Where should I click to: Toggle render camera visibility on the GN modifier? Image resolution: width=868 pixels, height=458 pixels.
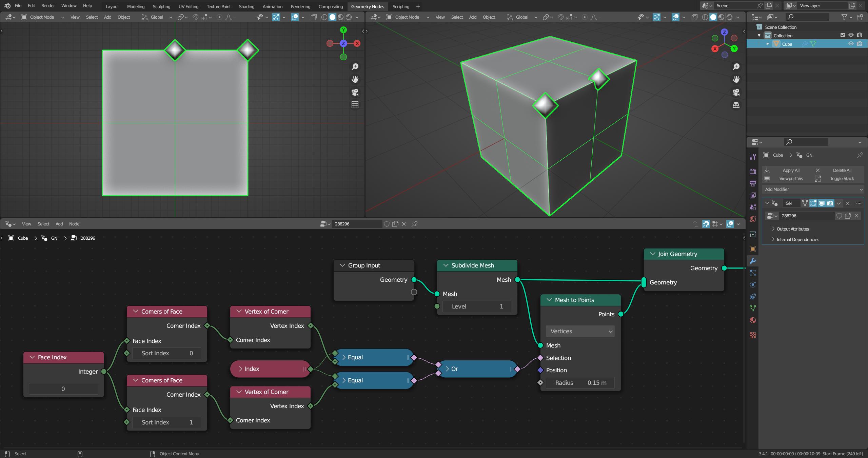(x=830, y=203)
